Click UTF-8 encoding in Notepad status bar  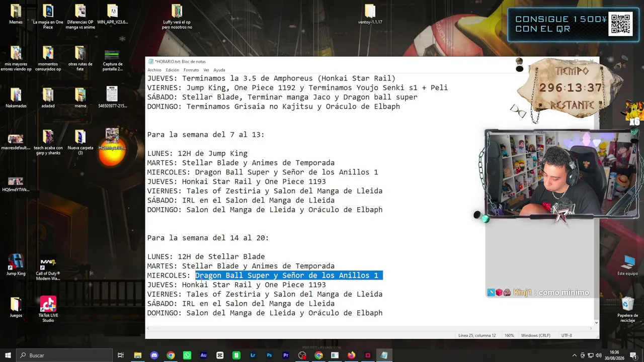pyautogui.click(x=567, y=335)
